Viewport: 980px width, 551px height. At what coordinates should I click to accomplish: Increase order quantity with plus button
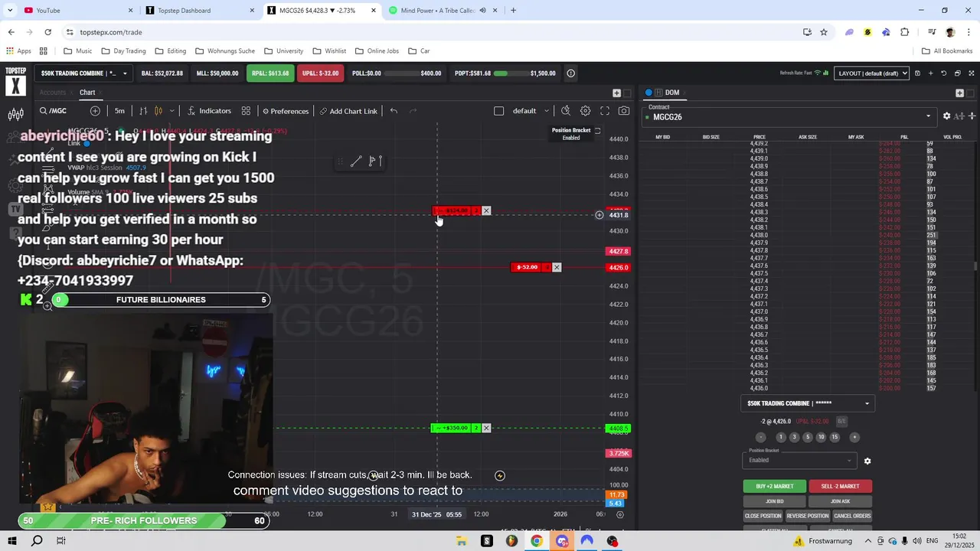pos(854,437)
